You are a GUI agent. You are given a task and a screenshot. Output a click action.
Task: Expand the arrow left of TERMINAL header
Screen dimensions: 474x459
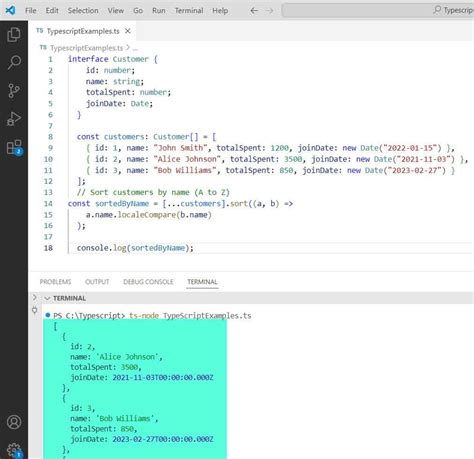(34, 297)
